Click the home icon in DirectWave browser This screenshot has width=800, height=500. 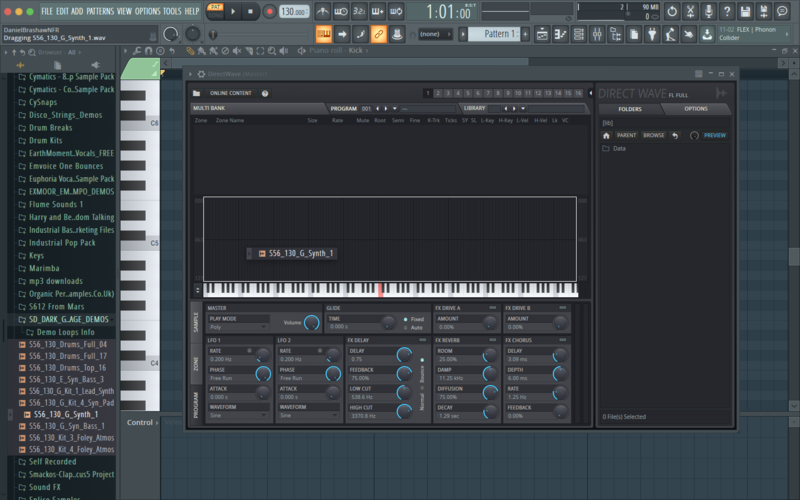coord(606,135)
